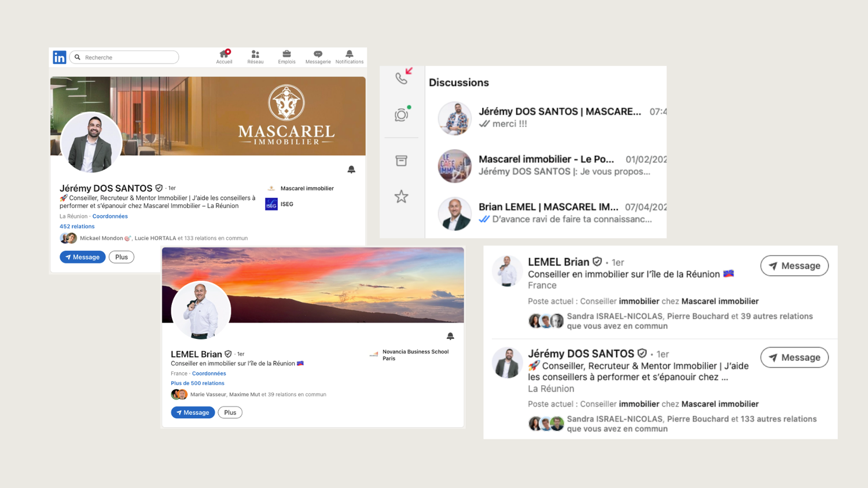Click Message button for Jérémy DOS SANTOS result
The image size is (868, 488).
pos(795,357)
